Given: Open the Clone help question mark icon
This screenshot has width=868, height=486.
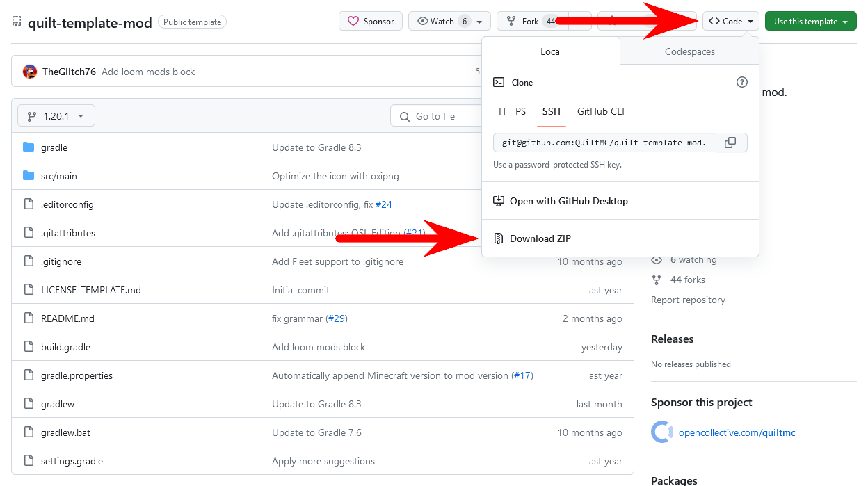Looking at the screenshot, I should [x=741, y=82].
